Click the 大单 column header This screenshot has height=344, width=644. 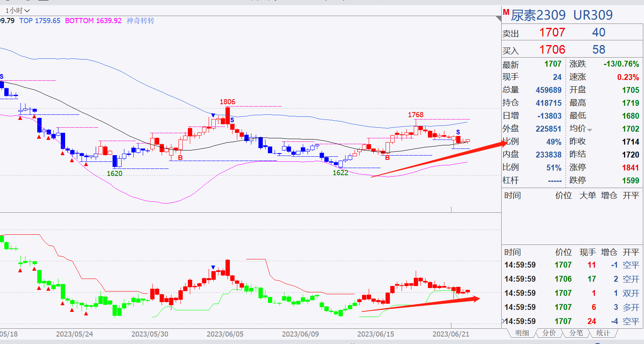(588, 196)
